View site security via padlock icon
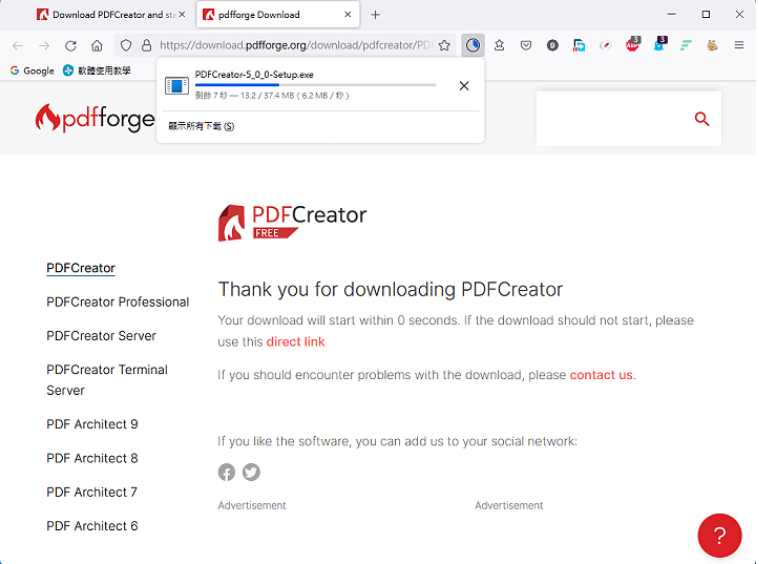Image resolution: width=759 pixels, height=564 pixels. point(146,46)
